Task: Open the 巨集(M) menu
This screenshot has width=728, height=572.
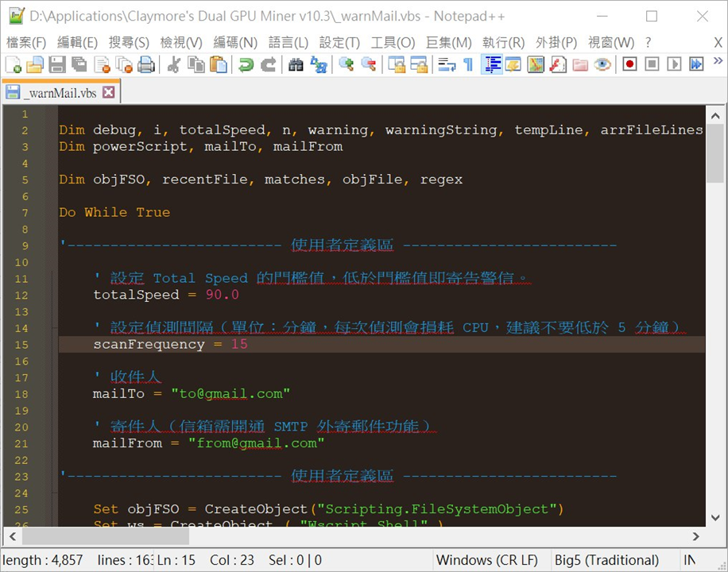Action: coord(448,43)
